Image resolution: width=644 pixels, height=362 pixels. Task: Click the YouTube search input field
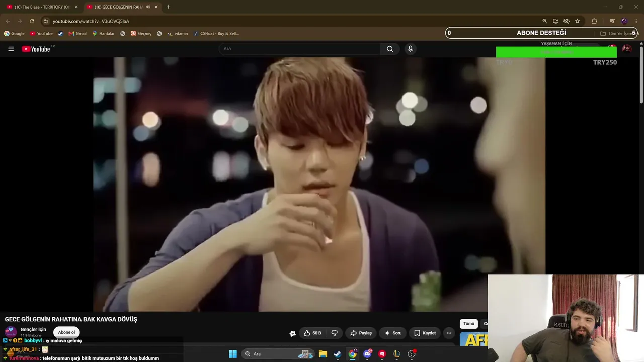[x=299, y=49]
